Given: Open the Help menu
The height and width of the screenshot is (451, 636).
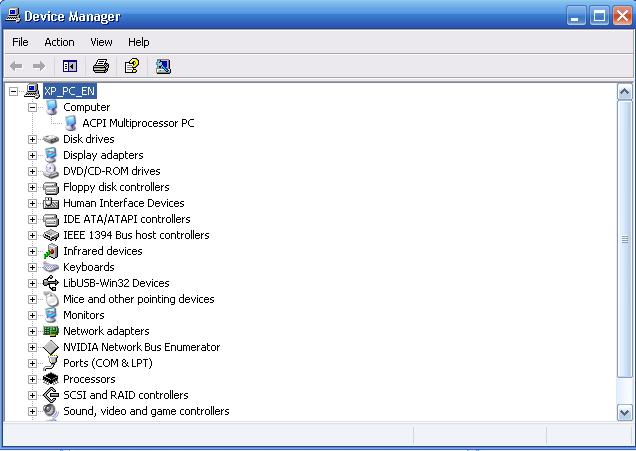Looking at the screenshot, I should pos(139,42).
